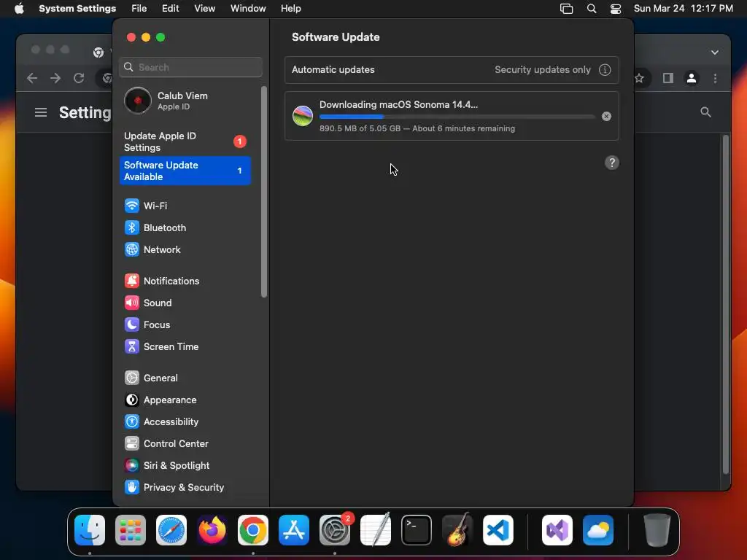Reload the page in Chrome window
747x560 pixels.
pyautogui.click(x=79, y=78)
